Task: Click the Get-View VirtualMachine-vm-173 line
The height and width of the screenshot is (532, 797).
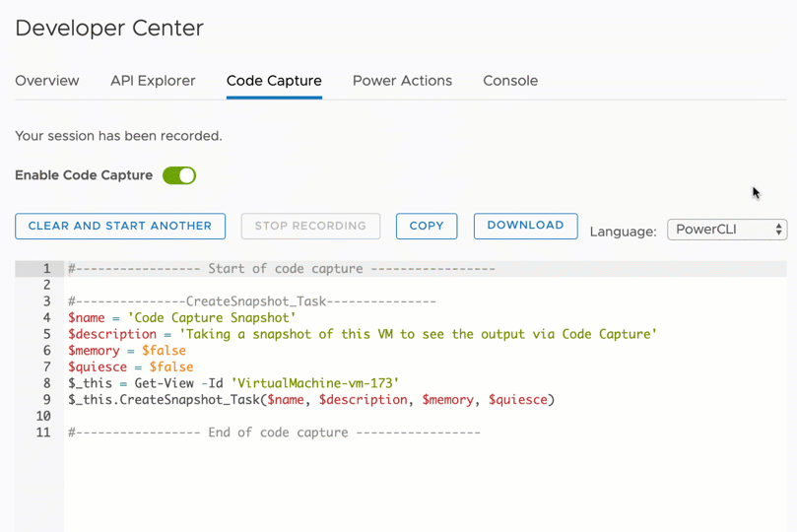Action: [233, 383]
